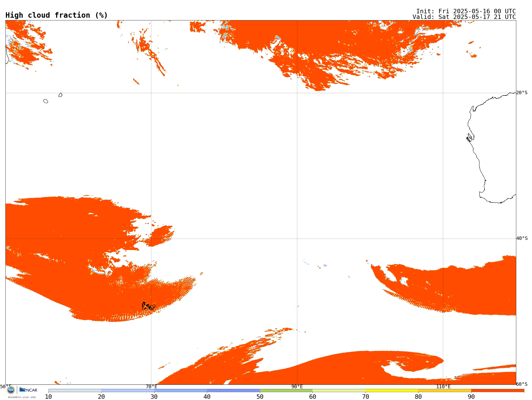This screenshot has width=532, height=400.
Task: Click the colorbar tick label 20
Action: pos(101,397)
